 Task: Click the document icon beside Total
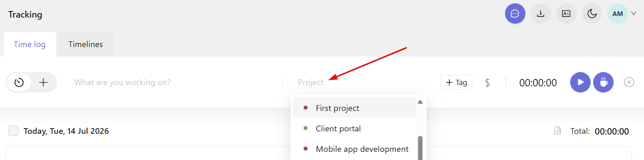[x=557, y=131]
